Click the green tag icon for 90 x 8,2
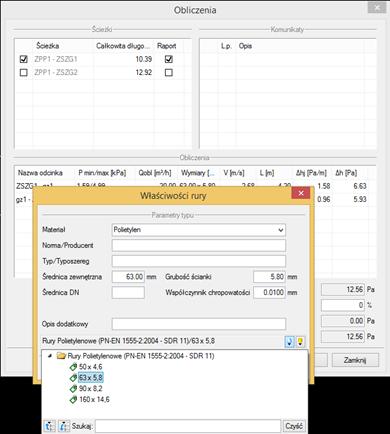This screenshot has width=390, height=434. pyautogui.click(x=73, y=389)
